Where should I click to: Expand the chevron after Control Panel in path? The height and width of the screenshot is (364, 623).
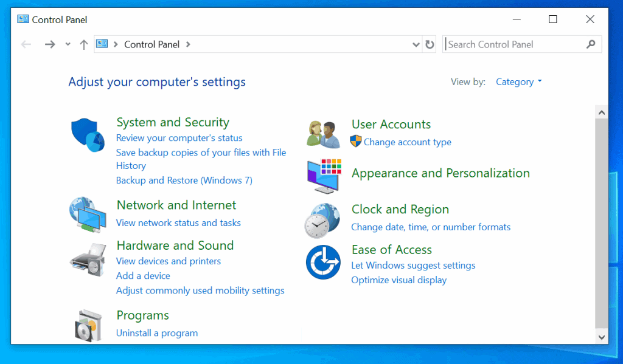(x=188, y=44)
